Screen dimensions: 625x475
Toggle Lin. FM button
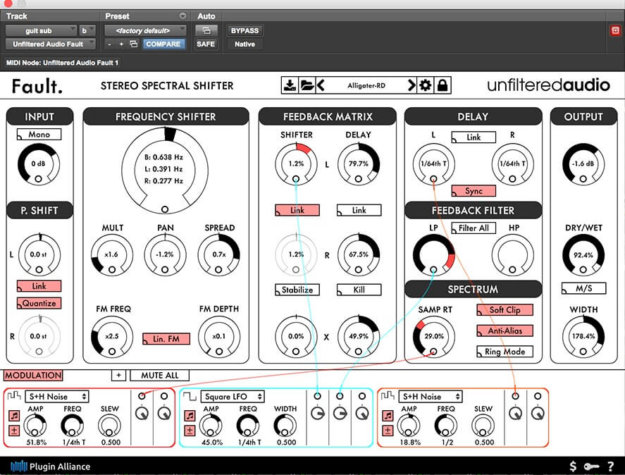coord(166,339)
